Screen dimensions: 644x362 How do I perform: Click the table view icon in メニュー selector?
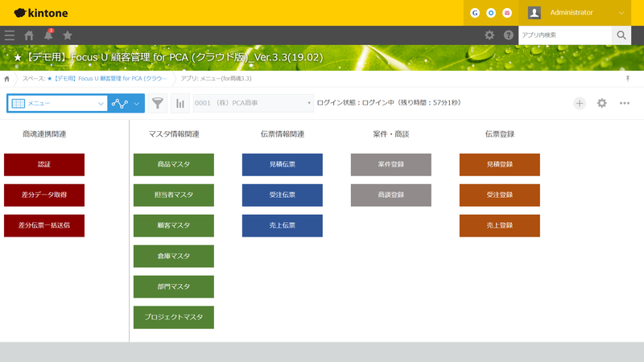(18, 104)
